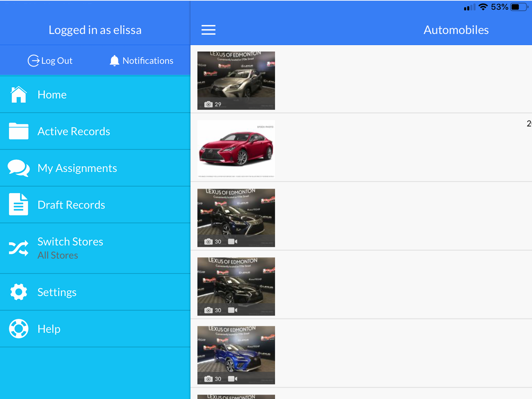Image resolution: width=532 pixels, height=399 pixels.
Task: Open the black Lexus SUV thumbnail
Action: [x=236, y=286]
